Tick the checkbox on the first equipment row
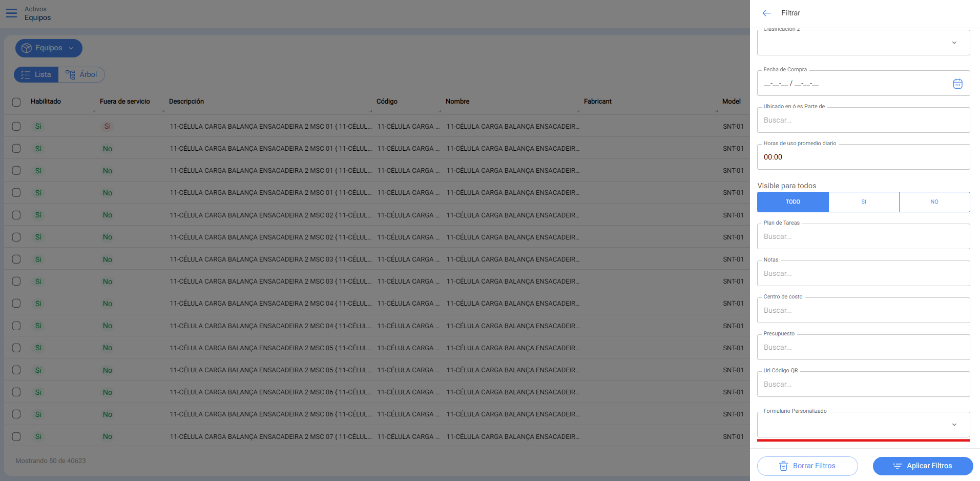The height and width of the screenshot is (481, 980). [x=16, y=126]
